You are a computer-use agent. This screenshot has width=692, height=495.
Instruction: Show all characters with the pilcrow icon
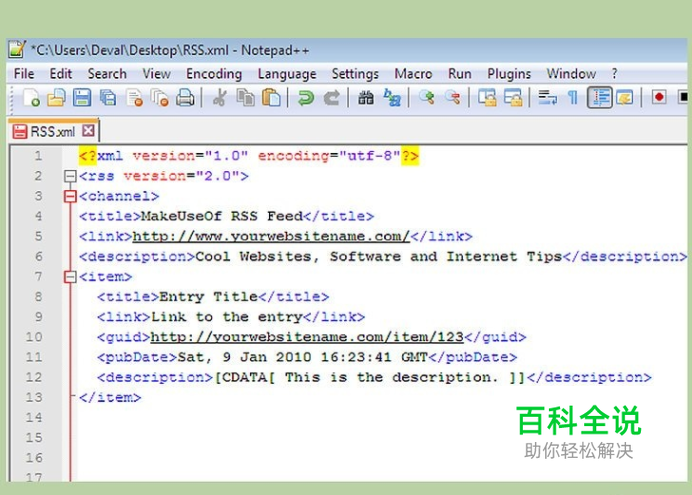572,98
